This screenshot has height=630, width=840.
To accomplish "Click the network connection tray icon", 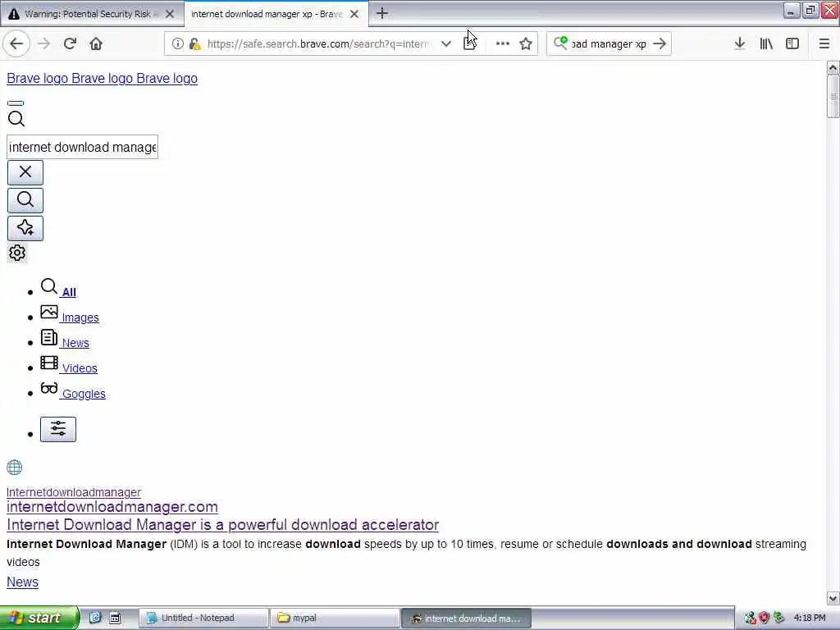I will point(750,619).
